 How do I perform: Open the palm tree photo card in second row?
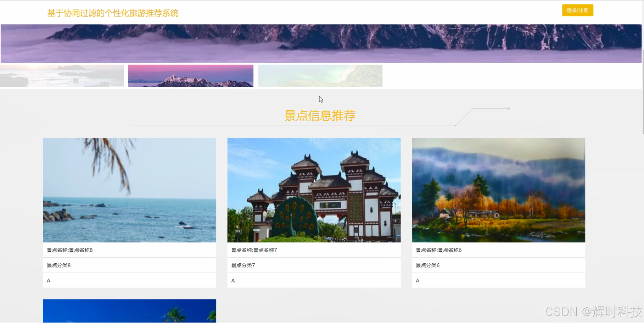129,311
